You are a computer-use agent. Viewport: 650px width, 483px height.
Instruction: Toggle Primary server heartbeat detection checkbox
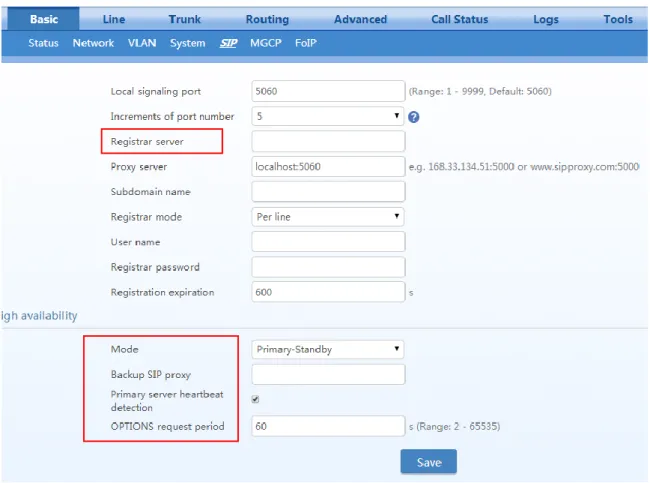[255, 399]
